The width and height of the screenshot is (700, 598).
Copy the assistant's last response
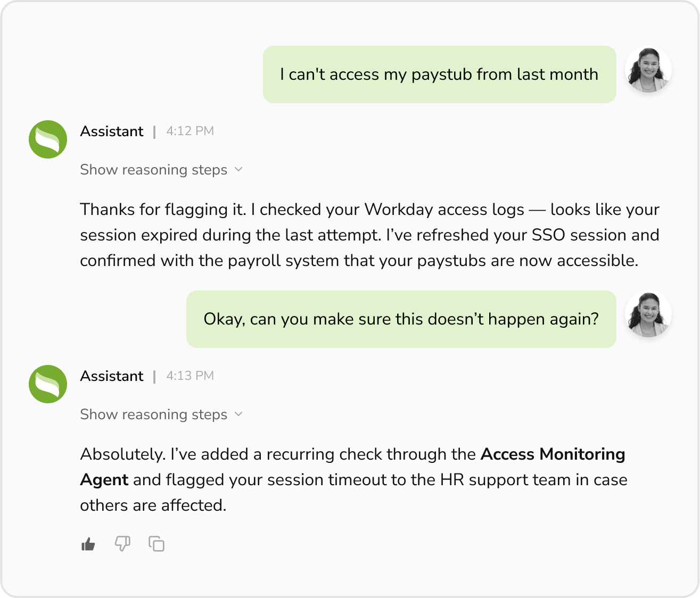157,544
